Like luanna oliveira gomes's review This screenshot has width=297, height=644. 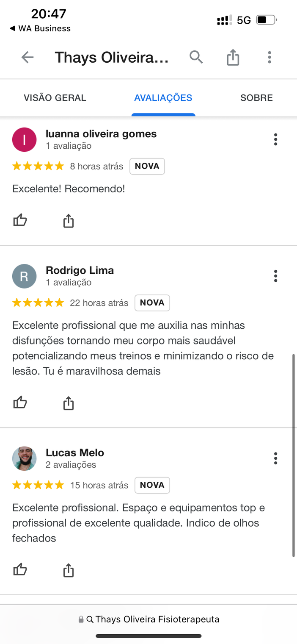[20, 220]
